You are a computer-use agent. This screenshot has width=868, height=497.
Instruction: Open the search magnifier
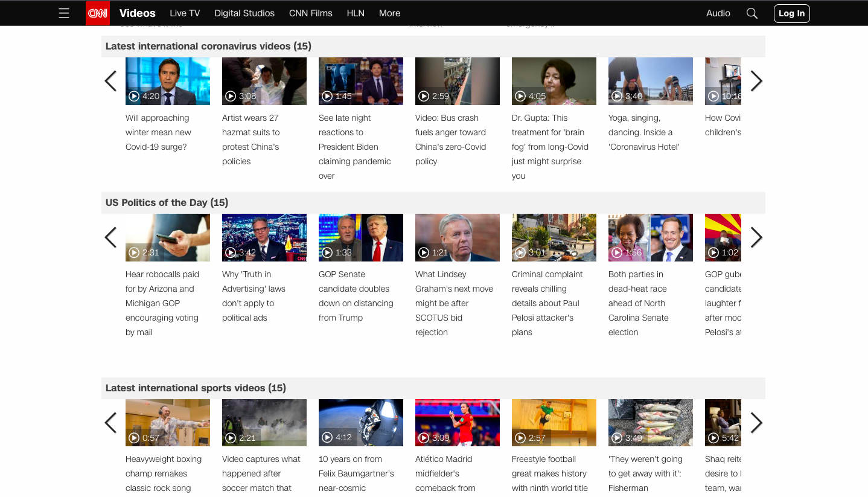[752, 13]
